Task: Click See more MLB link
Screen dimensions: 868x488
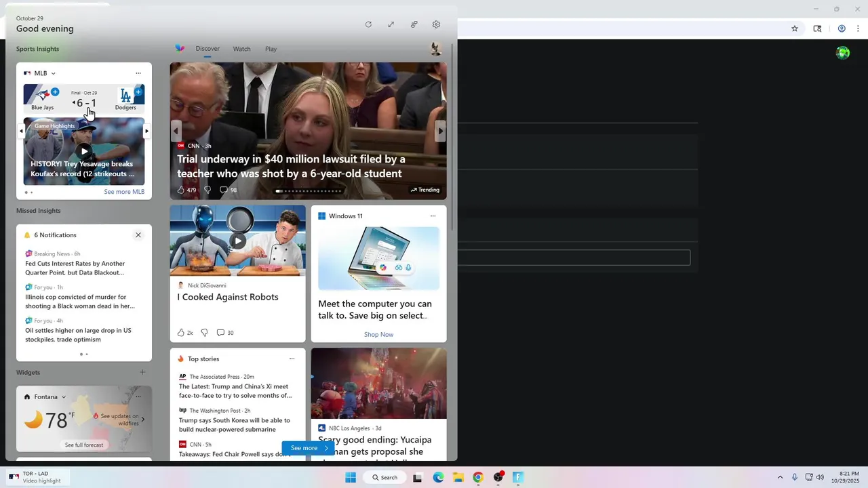Action: point(124,192)
